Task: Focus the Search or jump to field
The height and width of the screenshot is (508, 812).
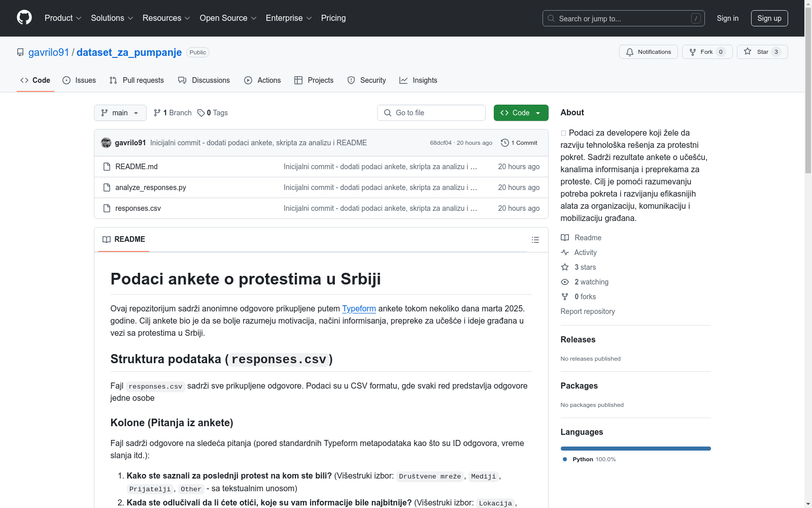Action: pos(623,18)
